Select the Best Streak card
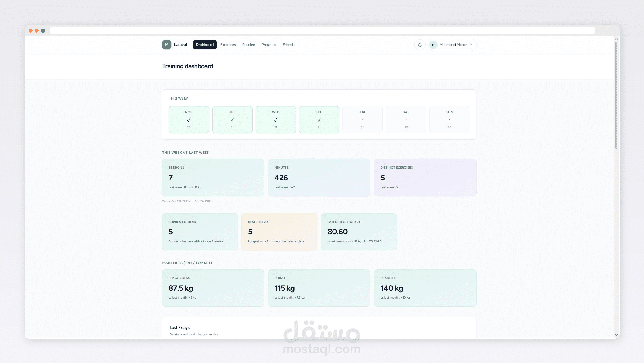The width and height of the screenshot is (644, 363). pos(279,232)
